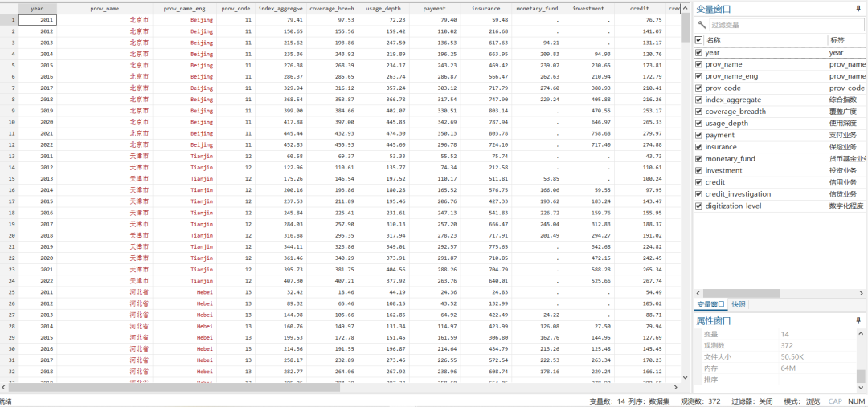868x407 pixels.
Task: Select row number 13 header
Action: click(x=9, y=156)
